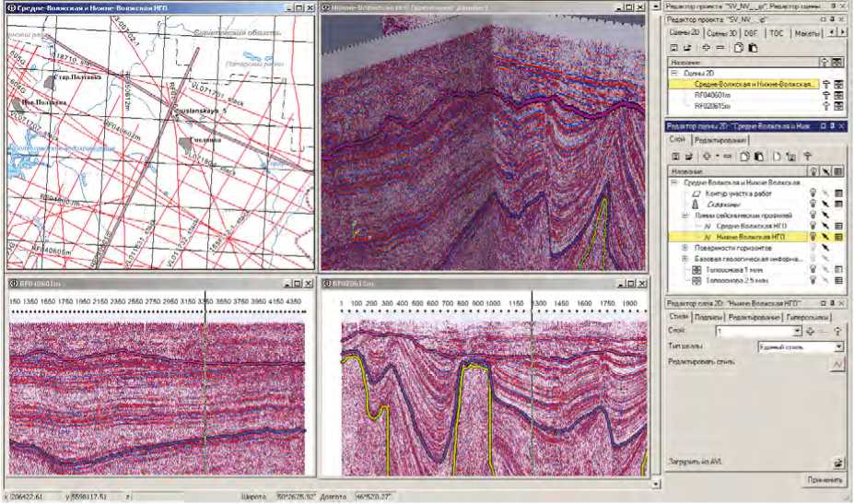This screenshot has height=504, width=854.
Task: Click the Широта coordinate field in status bar
Action: pyautogui.click(x=298, y=497)
